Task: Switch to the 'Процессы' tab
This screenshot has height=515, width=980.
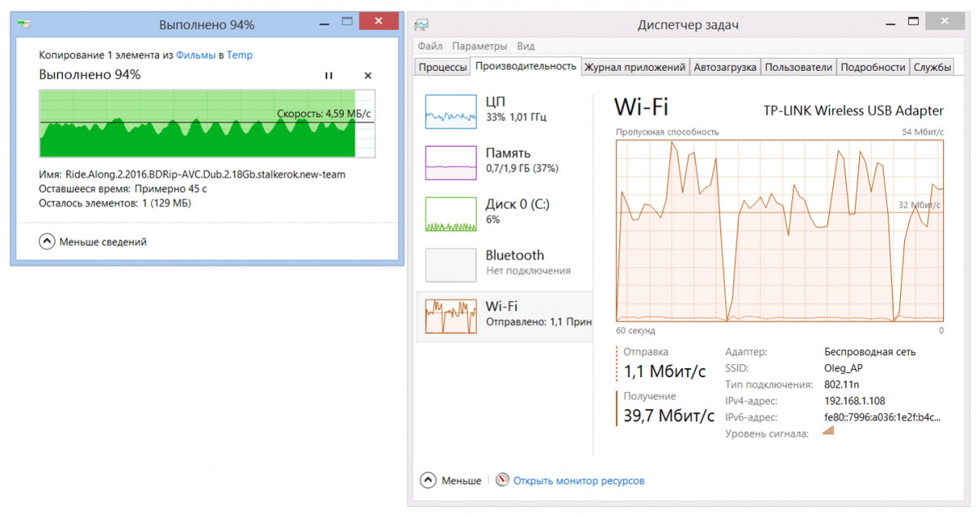Action: [x=443, y=68]
